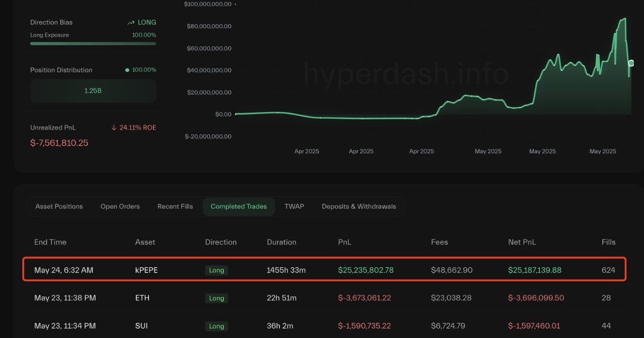Select the highlighted kPEPE trade row
This screenshot has width=644, height=338.
(322, 270)
